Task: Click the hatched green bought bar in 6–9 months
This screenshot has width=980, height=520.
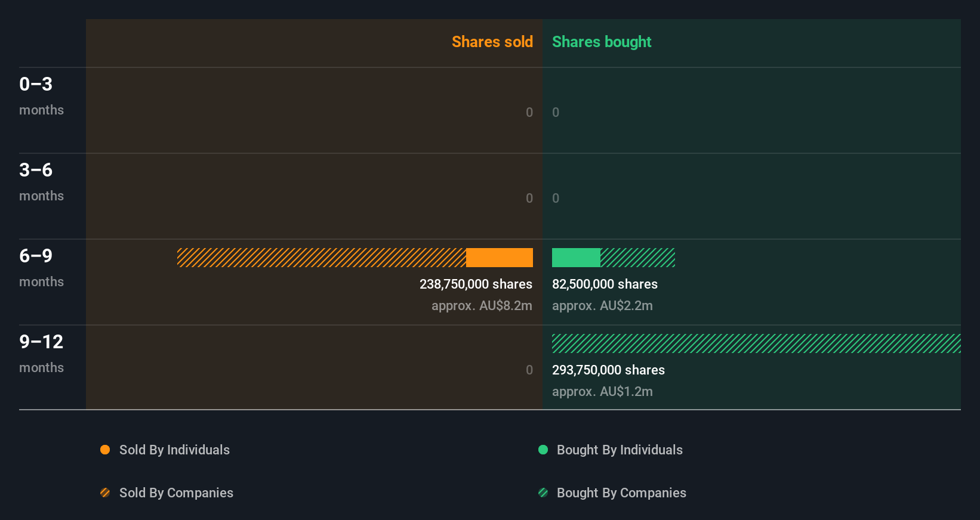Action: (x=637, y=258)
